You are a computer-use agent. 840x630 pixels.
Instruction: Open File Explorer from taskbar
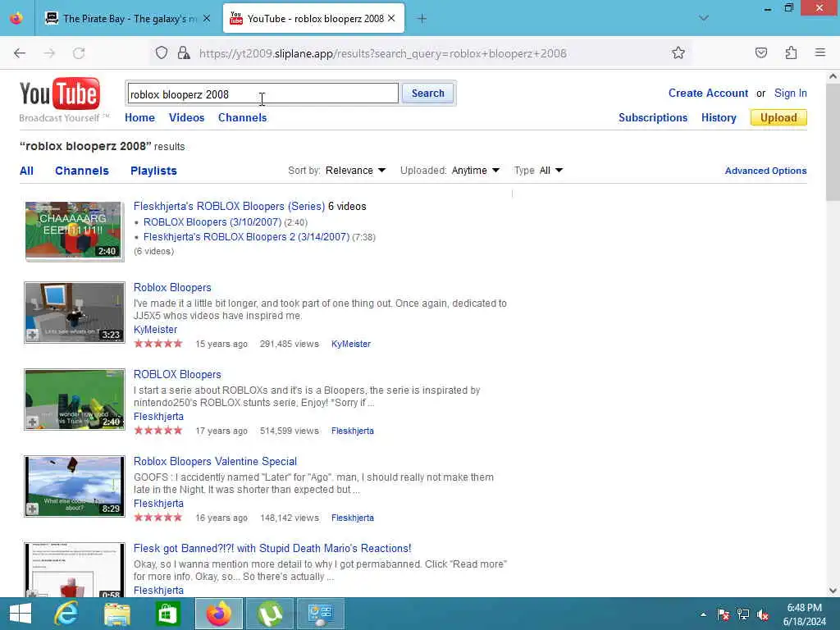pyautogui.click(x=116, y=614)
